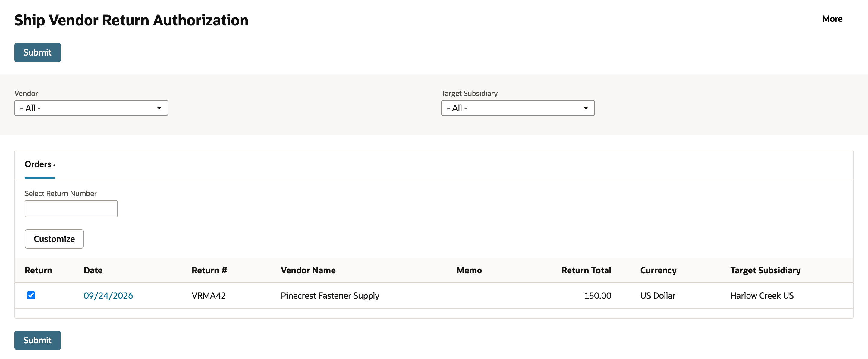868x359 pixels.
Task: Uncheck the Return checkbox for VRMA42
Action: [31, 295]
